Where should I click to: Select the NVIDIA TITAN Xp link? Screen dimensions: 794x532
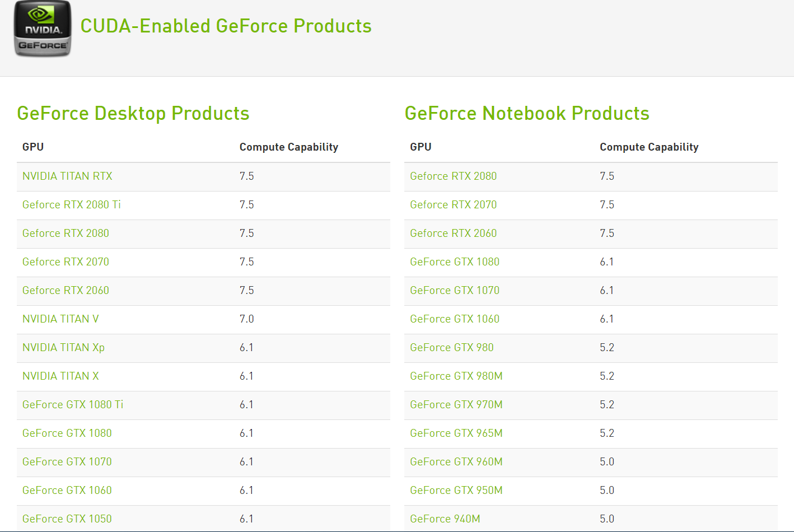pyautogui.click(x=63, y=348)
